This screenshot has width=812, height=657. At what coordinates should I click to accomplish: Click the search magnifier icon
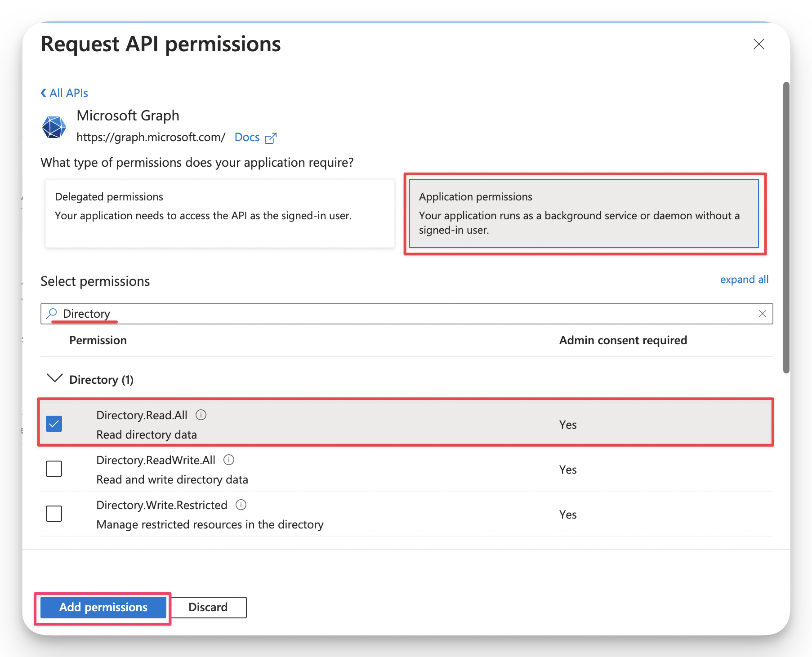click(52, 313)
